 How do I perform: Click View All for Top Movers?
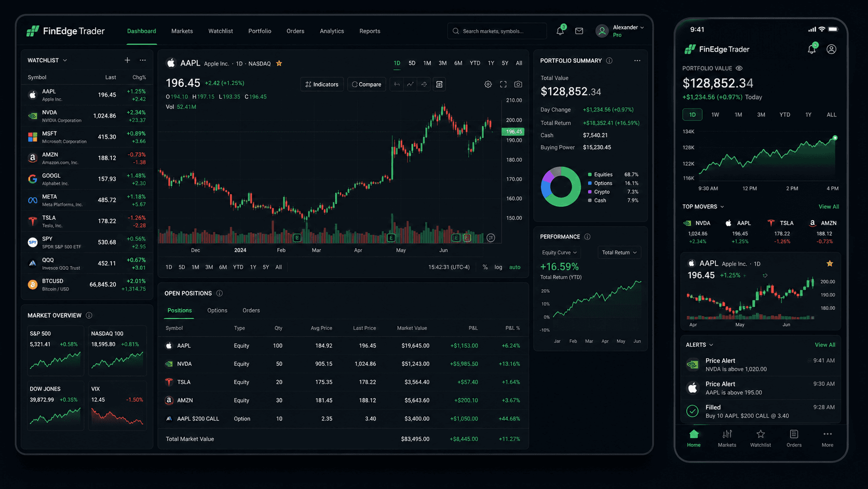[x=829, y=207]
